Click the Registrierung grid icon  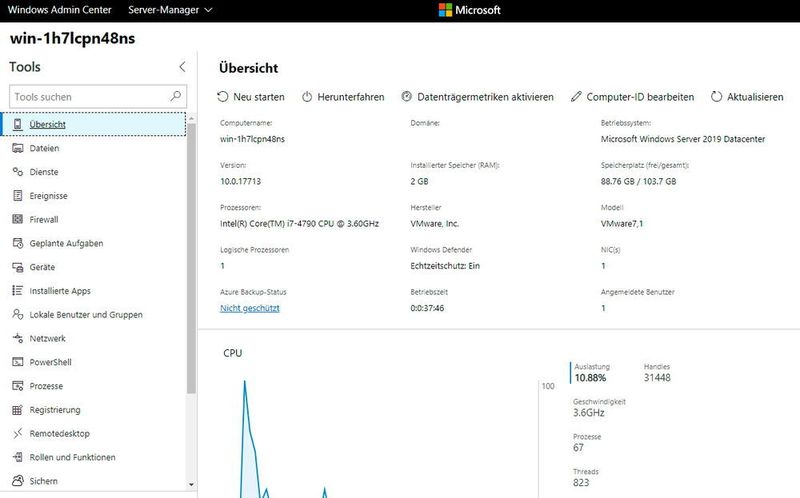click(18, 410)
